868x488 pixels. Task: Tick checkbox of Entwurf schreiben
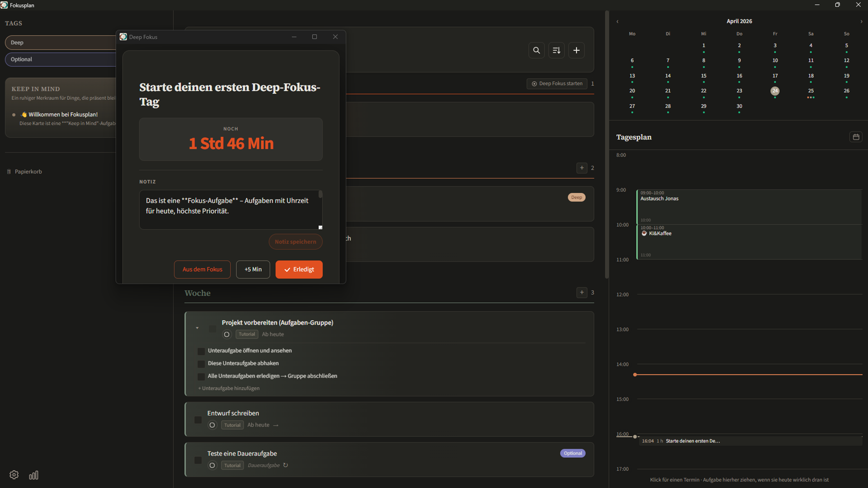point(198,420)
